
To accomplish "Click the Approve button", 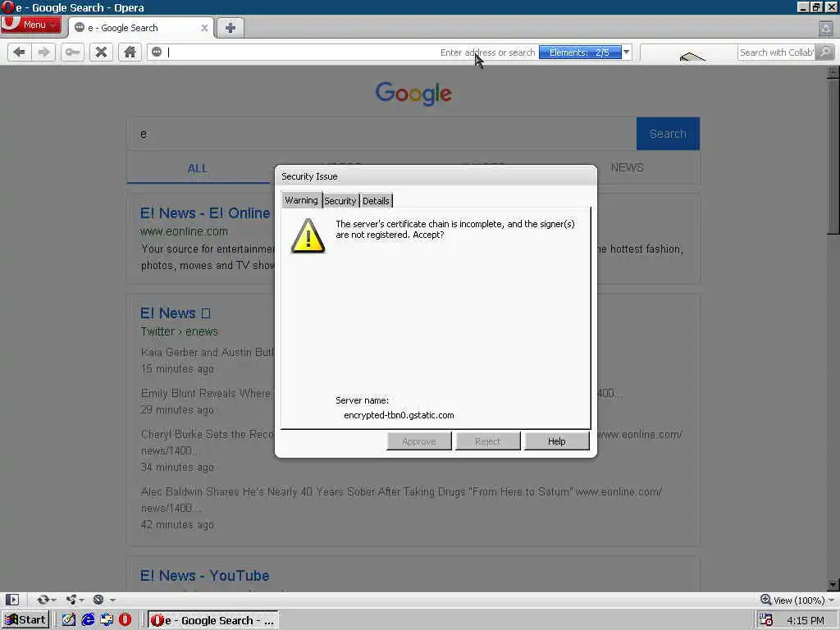I will (419, 441).
